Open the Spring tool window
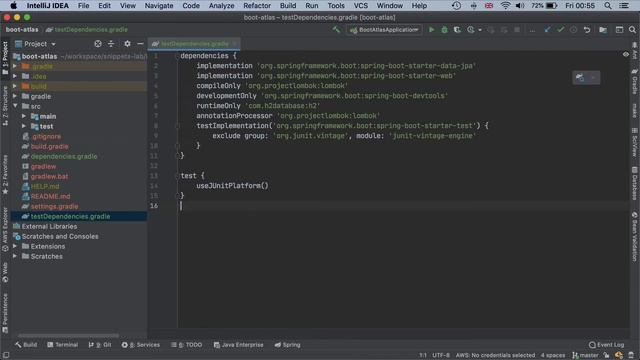This screenshot has height=360, width=640. (x=287, y=345)
